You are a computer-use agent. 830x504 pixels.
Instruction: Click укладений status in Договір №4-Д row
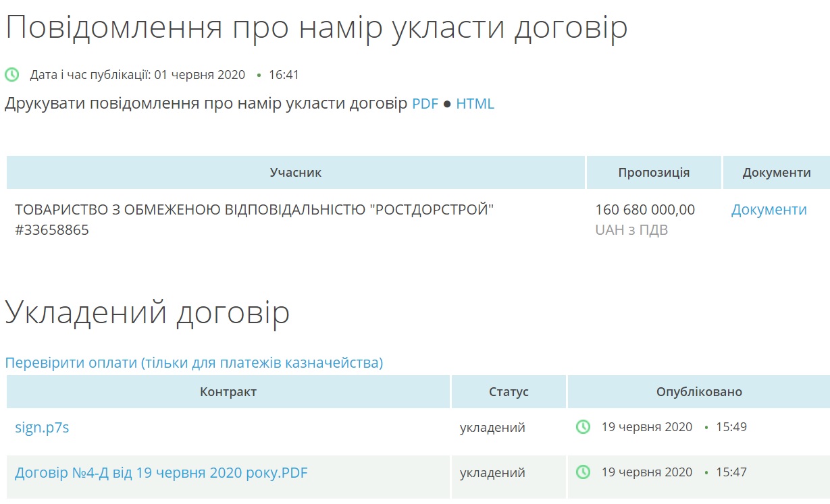(492, 473)
